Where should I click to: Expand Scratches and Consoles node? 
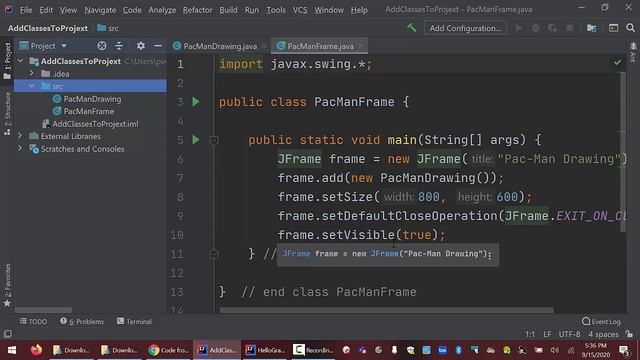click(20, 149)
